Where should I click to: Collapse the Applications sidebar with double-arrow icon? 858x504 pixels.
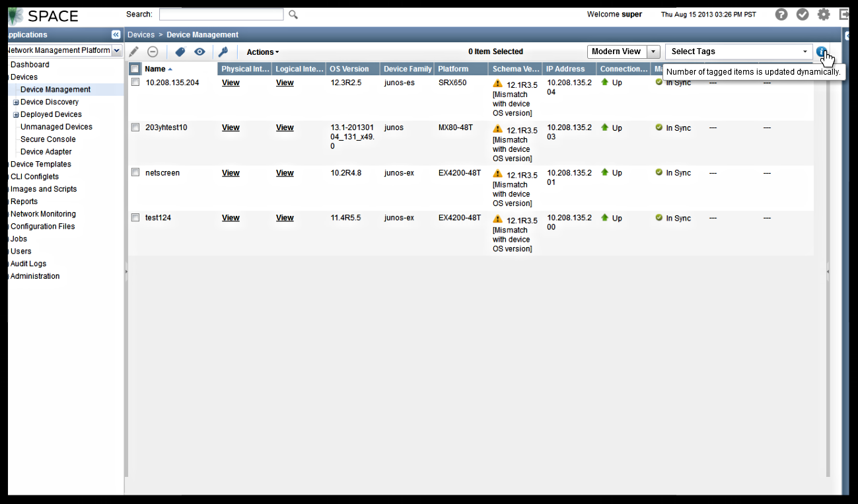click(x=116, y=34)
